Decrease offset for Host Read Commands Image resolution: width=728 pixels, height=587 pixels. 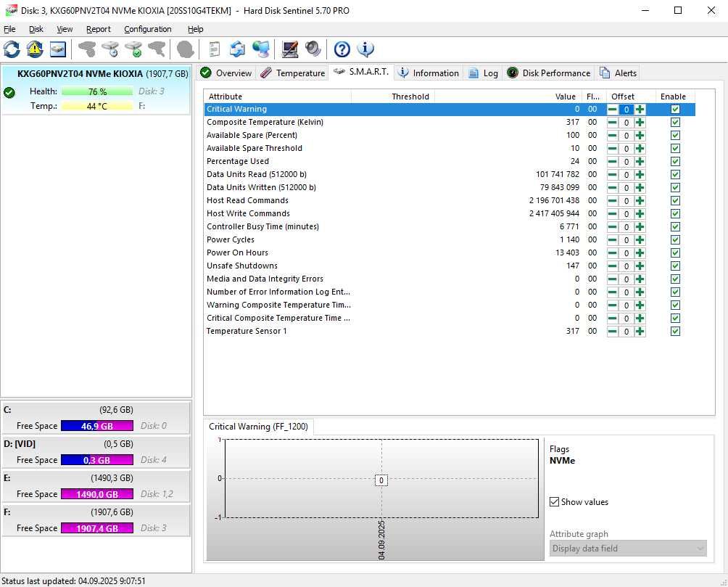613,201
